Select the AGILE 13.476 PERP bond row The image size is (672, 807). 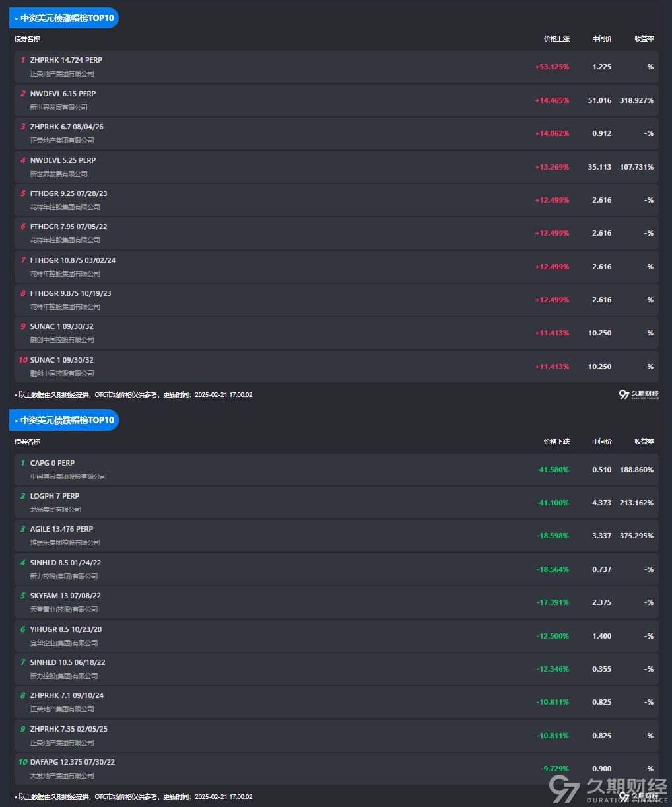[61, 529]
